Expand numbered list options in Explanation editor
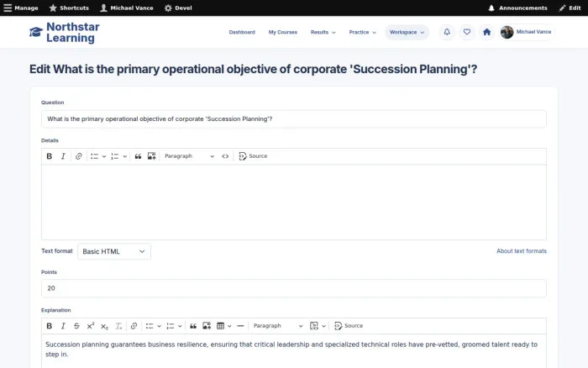 point(180,326)
